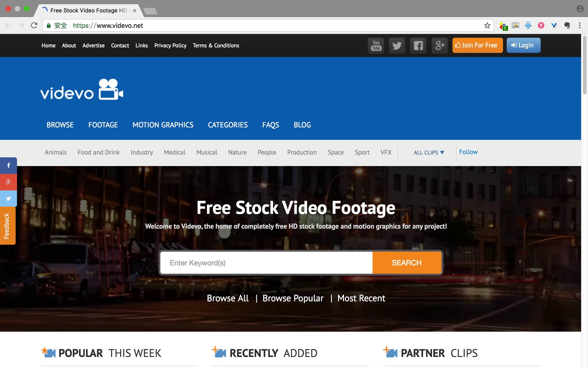This screenshot has width=588, height=368.
Task: Open the Privacy Policy link
Action: click(170, 46)
